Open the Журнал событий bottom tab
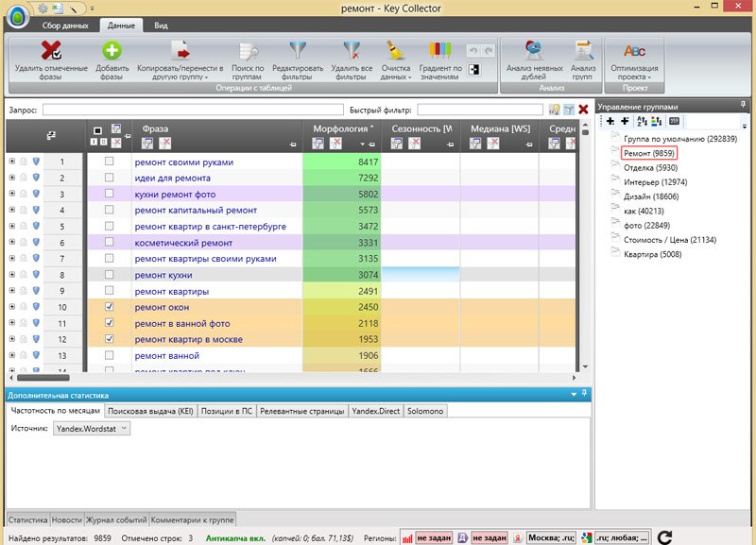 [x=116, y=519]
